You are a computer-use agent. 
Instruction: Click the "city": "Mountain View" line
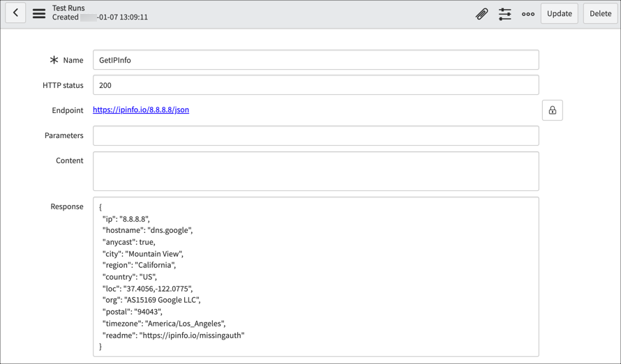(x=143, y=254)
